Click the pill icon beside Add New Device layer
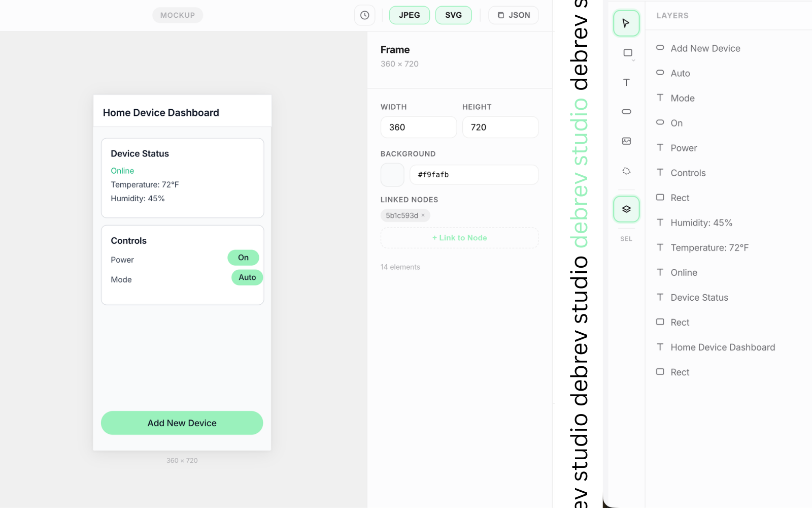This screenshot has height=508, width=812. (x=660, y=48)
